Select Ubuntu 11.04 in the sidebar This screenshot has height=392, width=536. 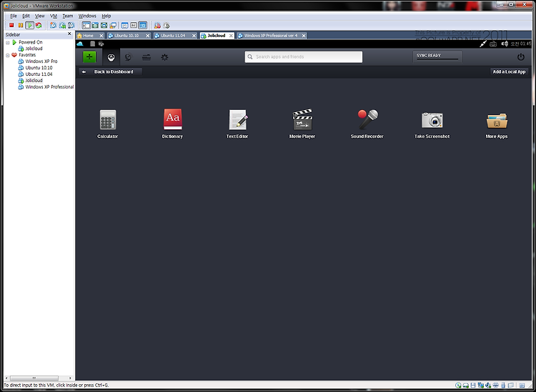click(39, 74)
